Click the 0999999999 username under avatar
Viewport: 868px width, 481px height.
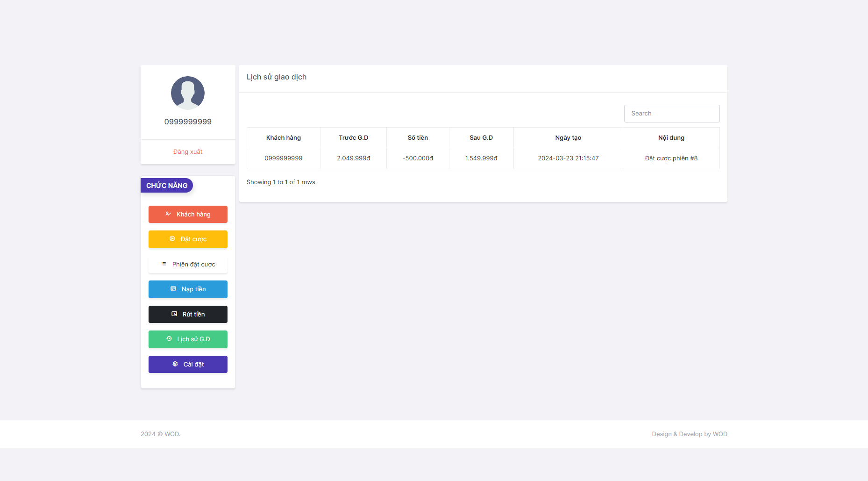coord(188,122)
